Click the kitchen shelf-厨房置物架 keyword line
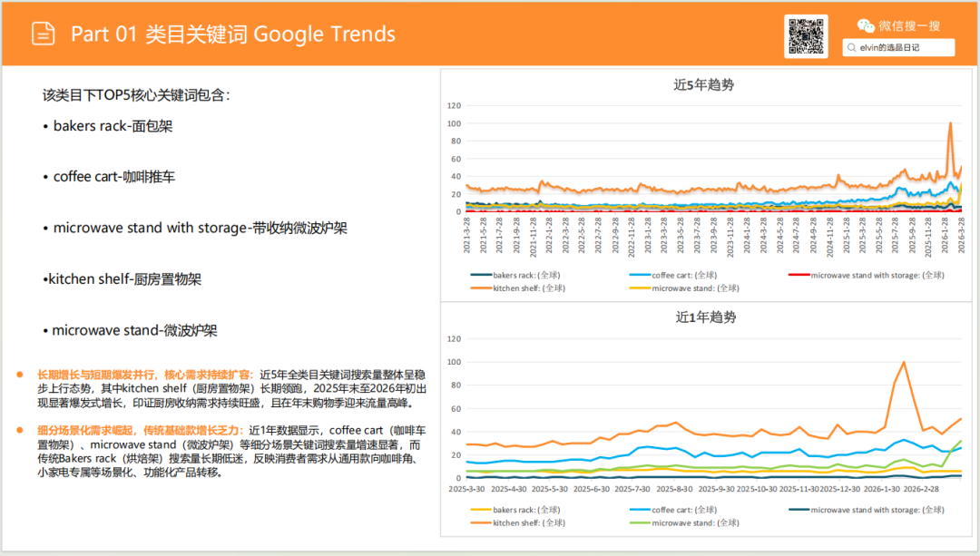 click(122, 278)
